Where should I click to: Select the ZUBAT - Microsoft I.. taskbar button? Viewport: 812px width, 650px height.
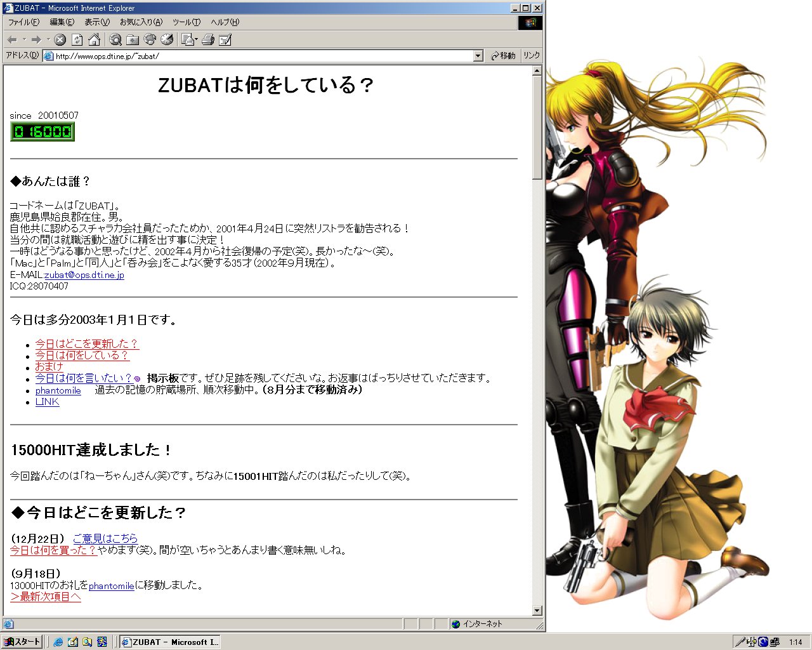(170, 642)
